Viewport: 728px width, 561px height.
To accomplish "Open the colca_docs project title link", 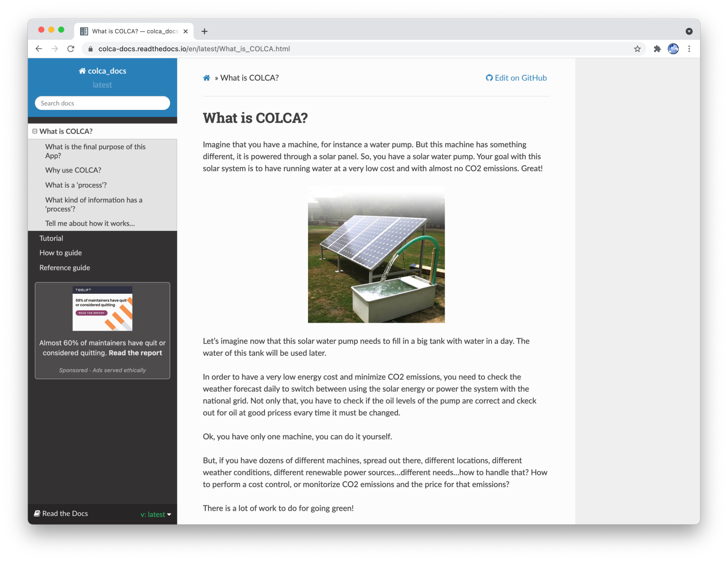I will coord(102,71).
